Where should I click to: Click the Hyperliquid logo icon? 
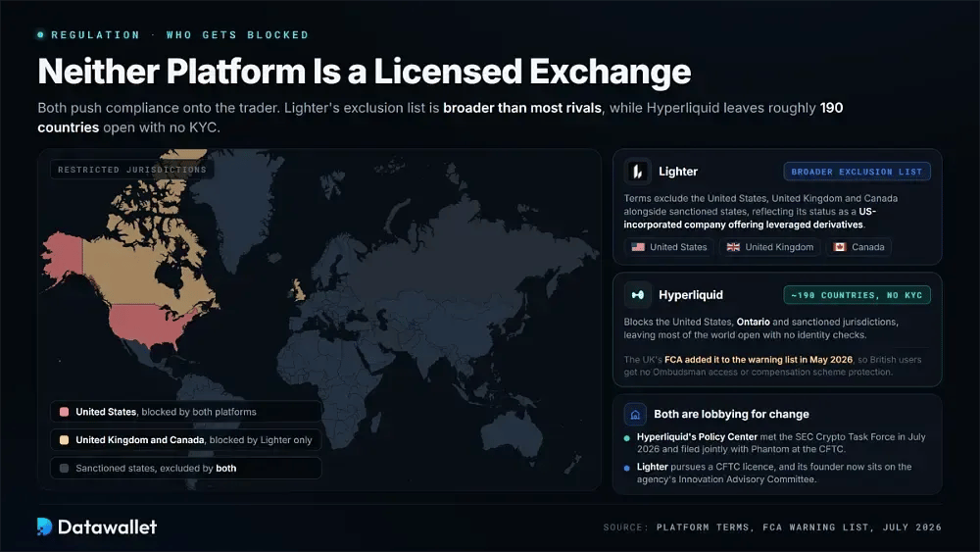pos(637,295)
